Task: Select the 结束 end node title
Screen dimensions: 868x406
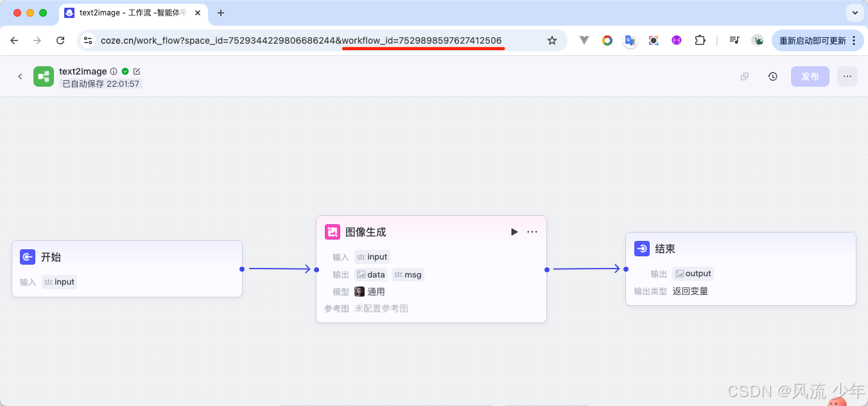Action: tap(665, 249)
